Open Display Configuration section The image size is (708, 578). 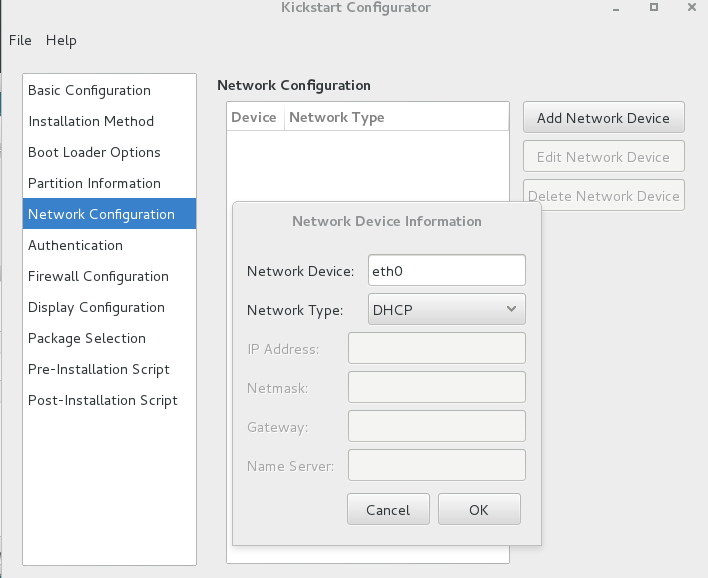(x=109, y=308)
